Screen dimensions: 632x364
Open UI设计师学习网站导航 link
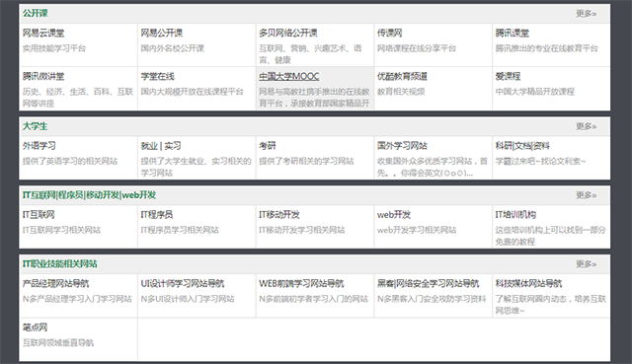(182, 283)
